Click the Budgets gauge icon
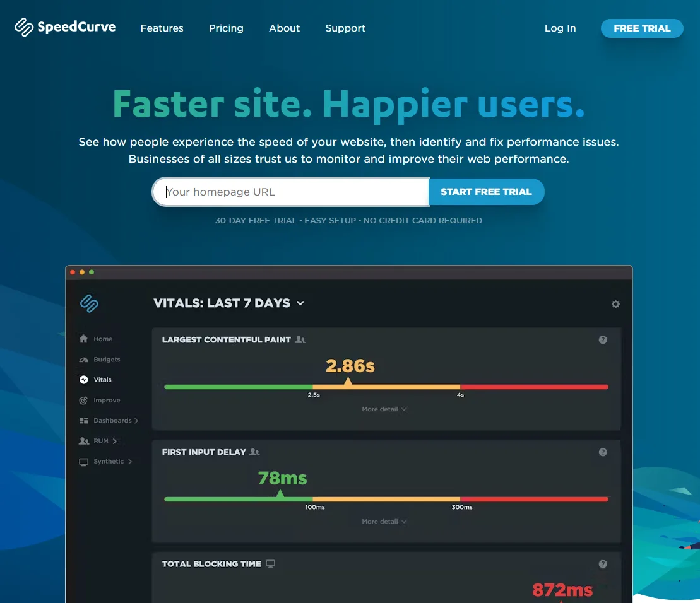Image resolution: width=700 pixels, height=603 pixels. pos(83,360)
